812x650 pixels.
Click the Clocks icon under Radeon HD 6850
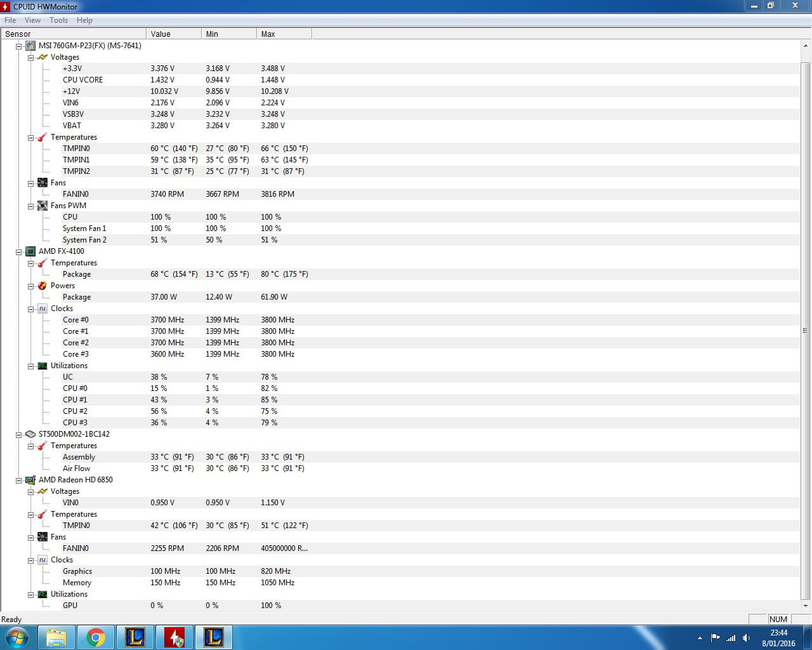tap(43, 560)
